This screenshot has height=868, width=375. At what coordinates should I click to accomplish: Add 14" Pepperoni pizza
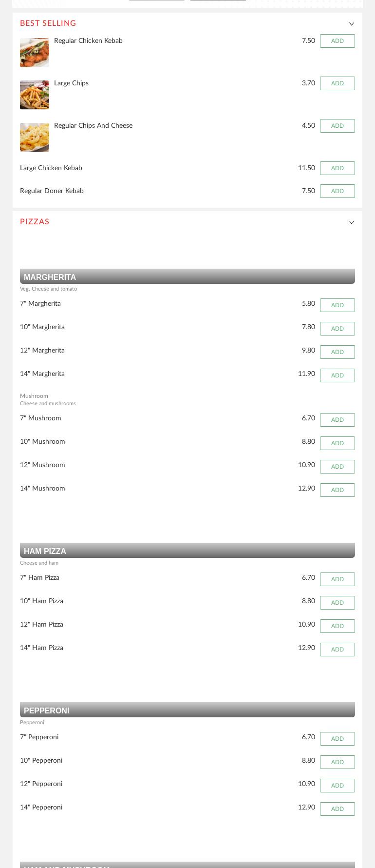337,809
